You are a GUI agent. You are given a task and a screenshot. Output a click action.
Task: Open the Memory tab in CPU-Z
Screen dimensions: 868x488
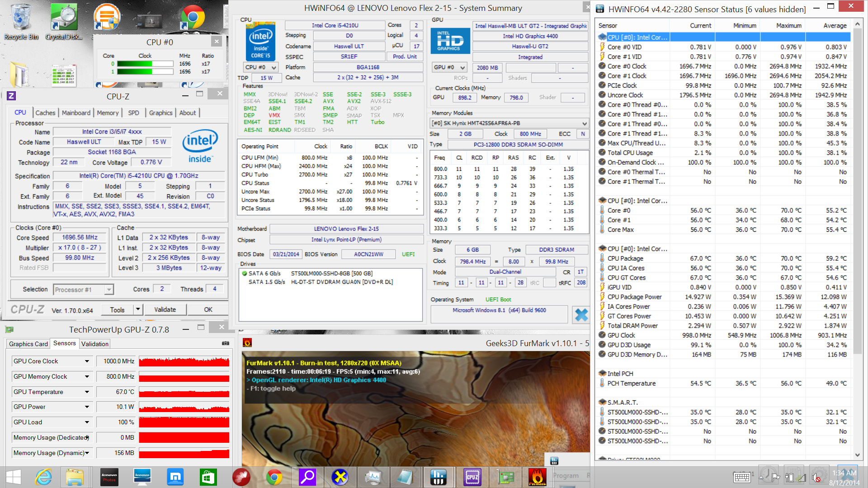point(108,113)
